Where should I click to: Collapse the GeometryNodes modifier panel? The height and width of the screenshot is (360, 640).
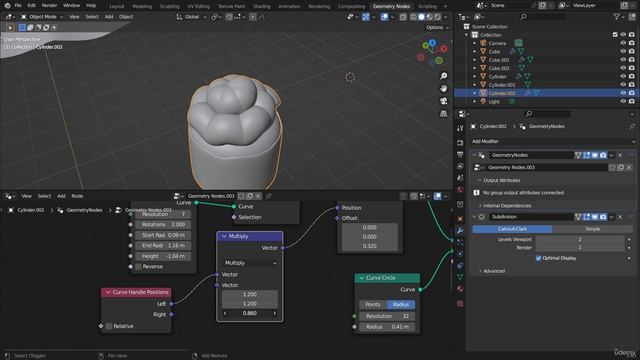[x=474, y=155]
